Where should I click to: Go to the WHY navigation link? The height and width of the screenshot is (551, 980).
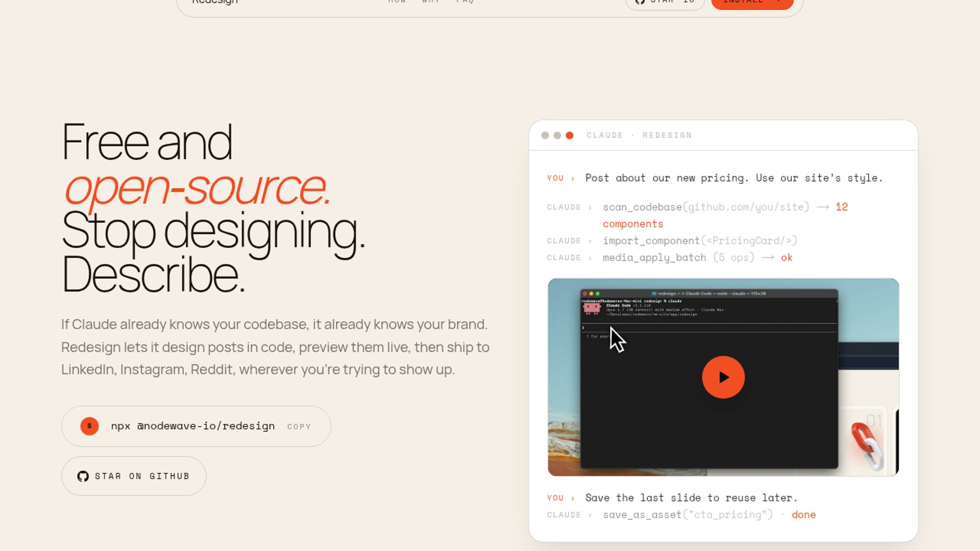(x=431, y=2)
